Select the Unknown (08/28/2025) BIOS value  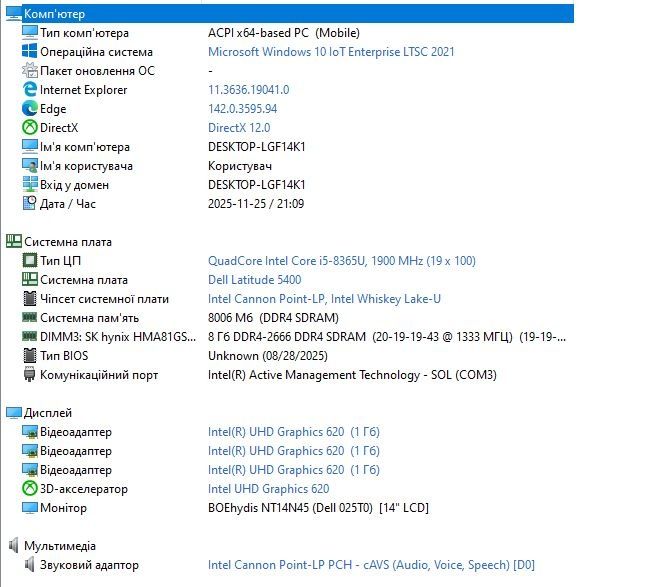[268, 356]
